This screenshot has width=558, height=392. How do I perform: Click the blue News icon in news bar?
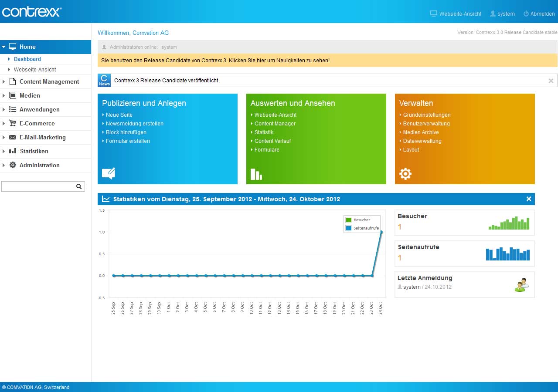[x=104, y=80]
